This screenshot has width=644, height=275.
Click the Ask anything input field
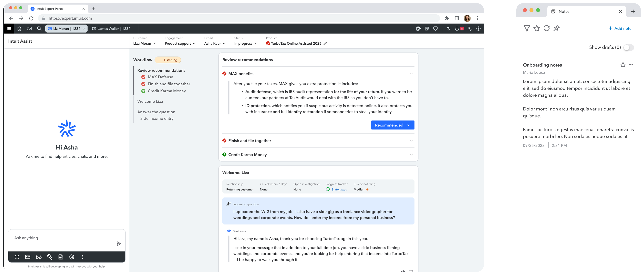[62, 238]
